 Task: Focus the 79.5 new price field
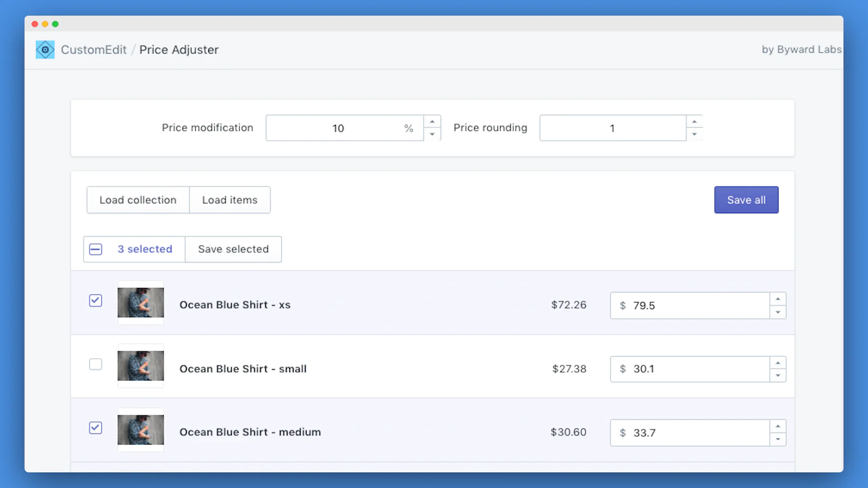pos(690,306)
